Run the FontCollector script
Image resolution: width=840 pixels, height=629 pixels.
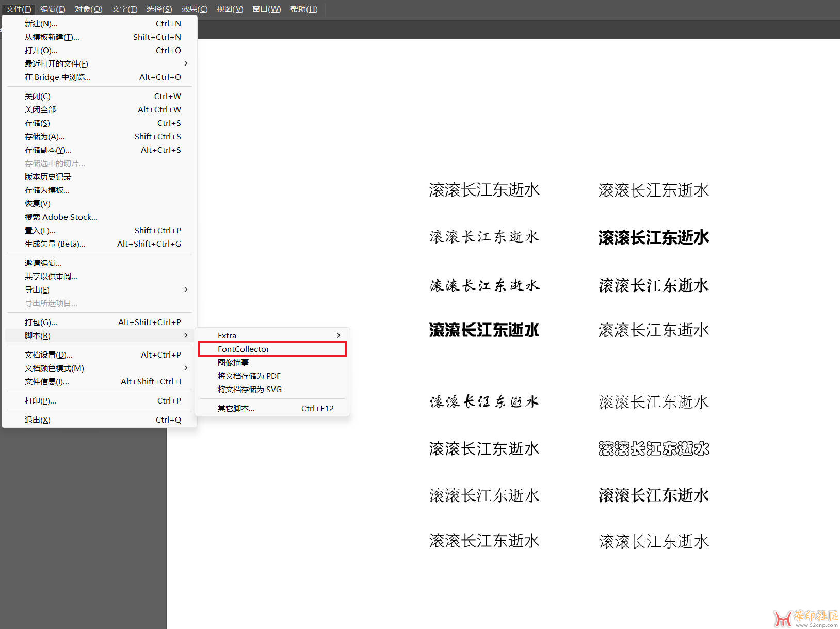pyautogui.click(x=272, y=349)
